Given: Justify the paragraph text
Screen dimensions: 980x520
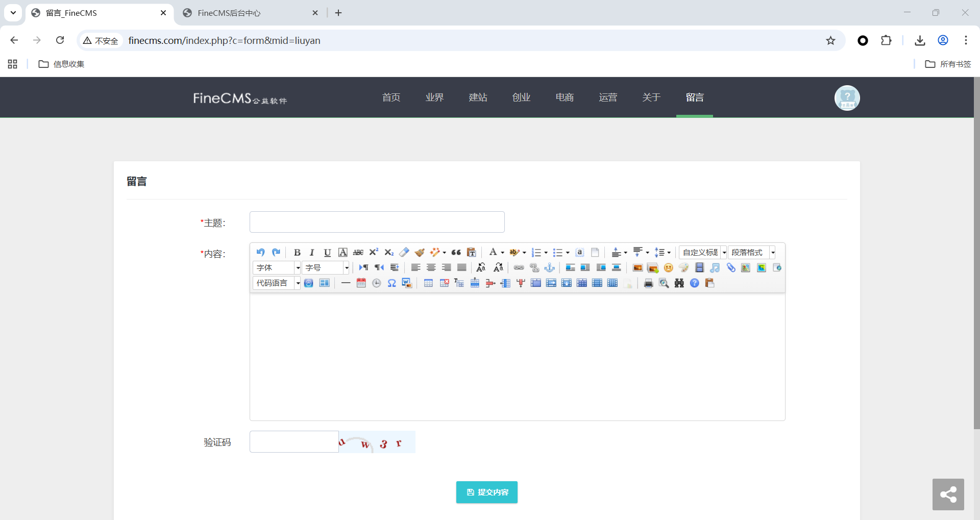Looking at the screenshot, I should (x=462, y=267).
